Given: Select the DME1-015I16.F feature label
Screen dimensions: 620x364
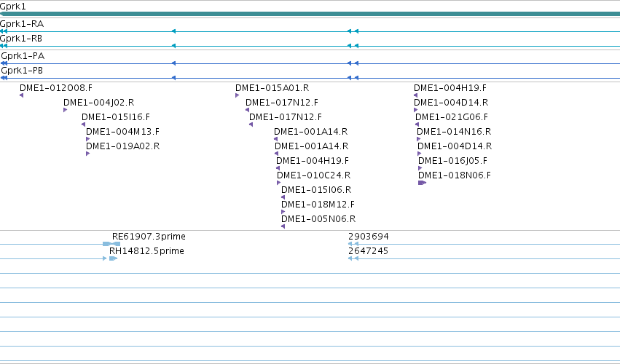Looking at the screenshot, I should pyautogui.click(x=116, y=117).
